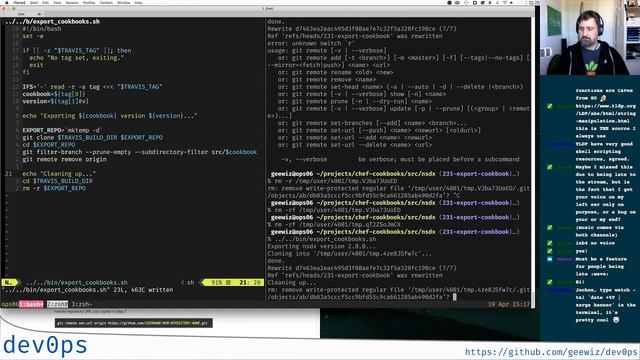640x360 pixels.
Task: Open the iTerm2 application menu
Action: click(x=19, y=2)
